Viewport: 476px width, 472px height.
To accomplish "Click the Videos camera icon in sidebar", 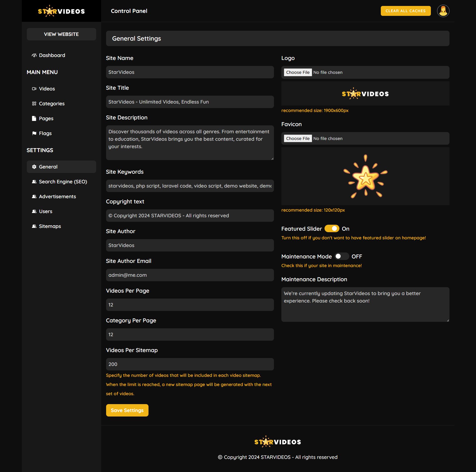I will point(34,89).
